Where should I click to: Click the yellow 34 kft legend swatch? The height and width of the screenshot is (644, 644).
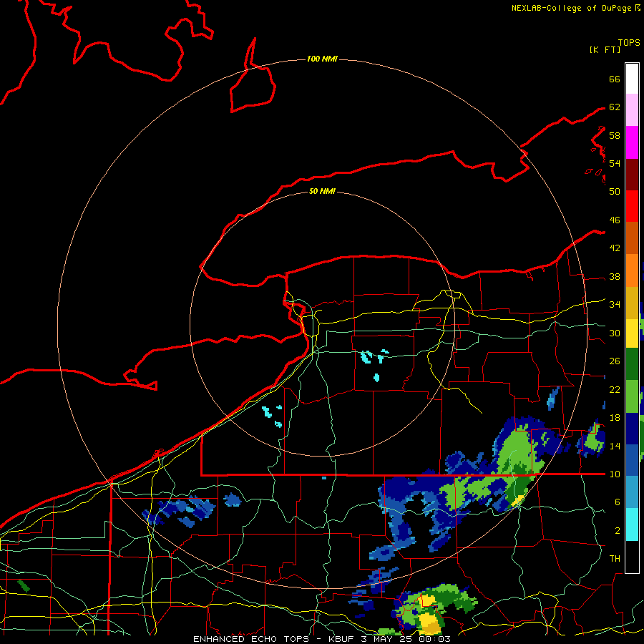coord(632,333)
